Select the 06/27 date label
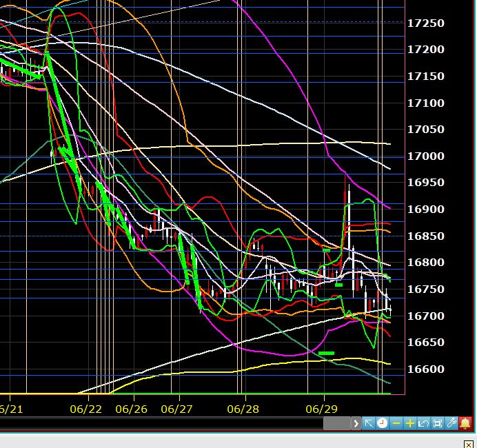Image resolution: width=477 pixels, height=448 pixels. [177, 409]
